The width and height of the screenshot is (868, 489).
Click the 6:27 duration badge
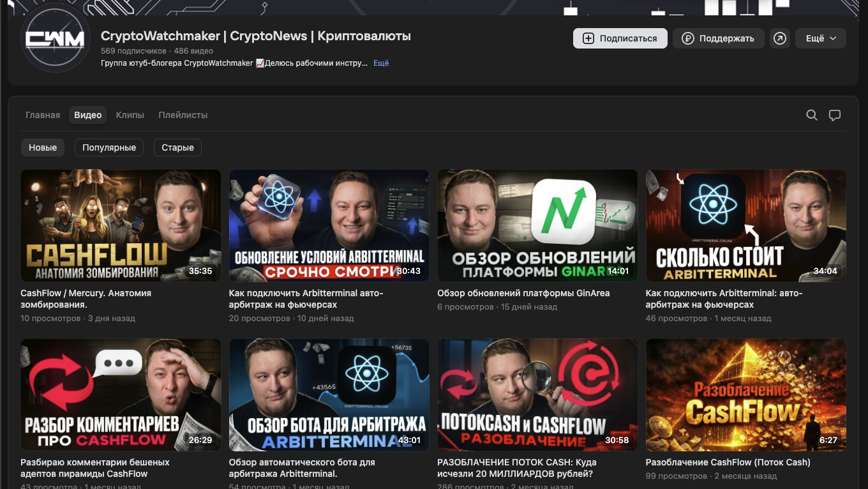[828, 440]
